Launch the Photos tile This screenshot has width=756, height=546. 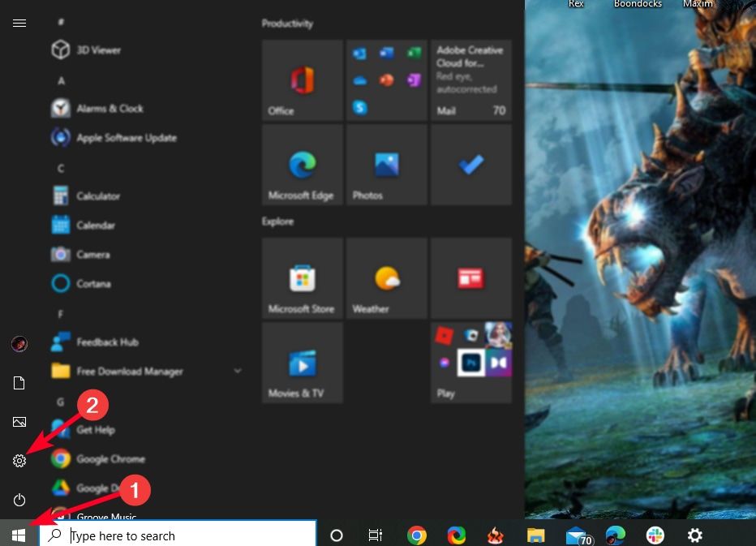click(386, 164)
